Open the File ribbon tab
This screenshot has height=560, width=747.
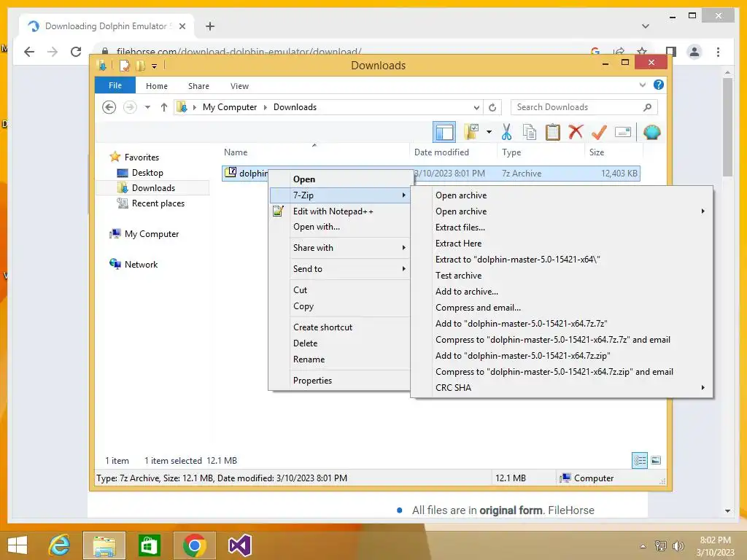pos(115,85)
